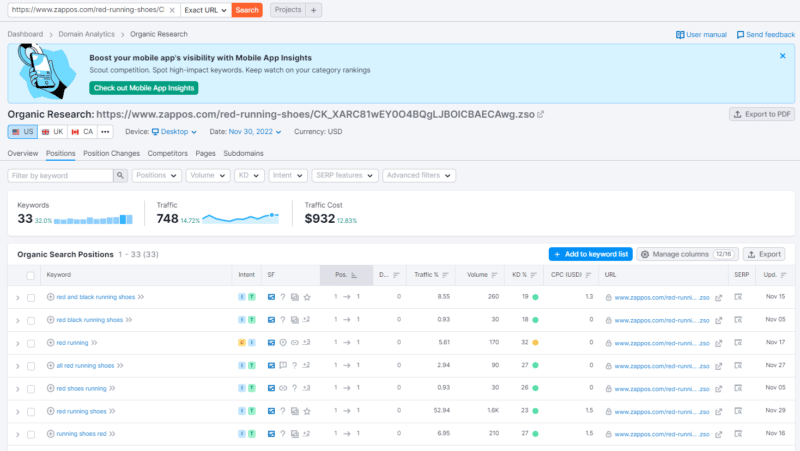Check the red shoes running row
The image size is (800, 451).
click(x=31, y=389)
